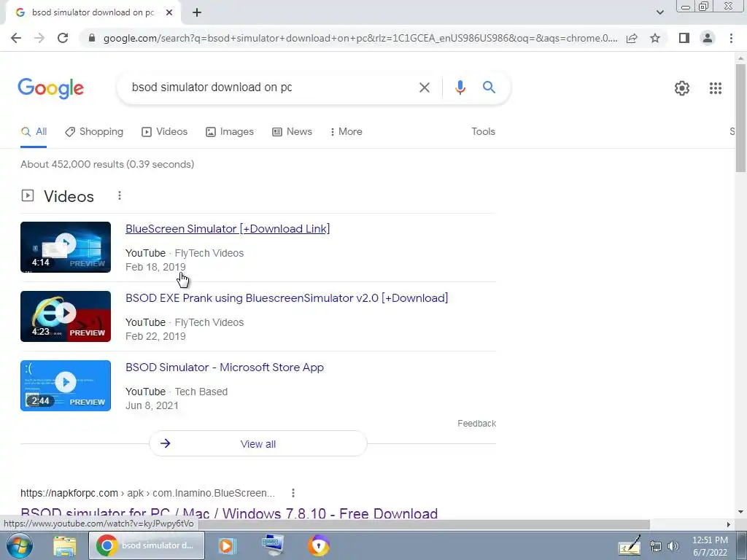Click View all videos button
Screen dimensions: 747x560
[x=258, y=444]
